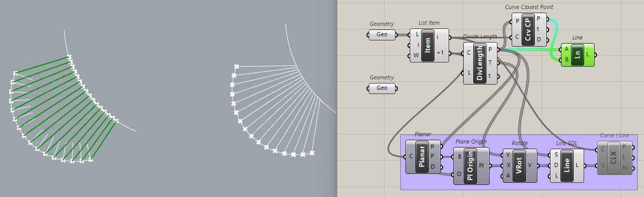
Task: Click the P input of Crv CP
Action: [518, 22]
